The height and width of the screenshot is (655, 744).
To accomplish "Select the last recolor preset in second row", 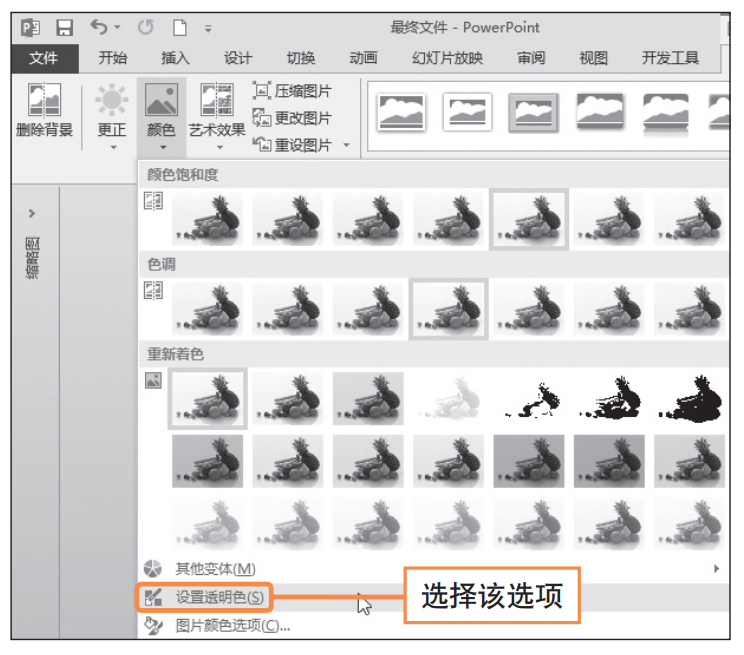I will [x=689, y=461].
